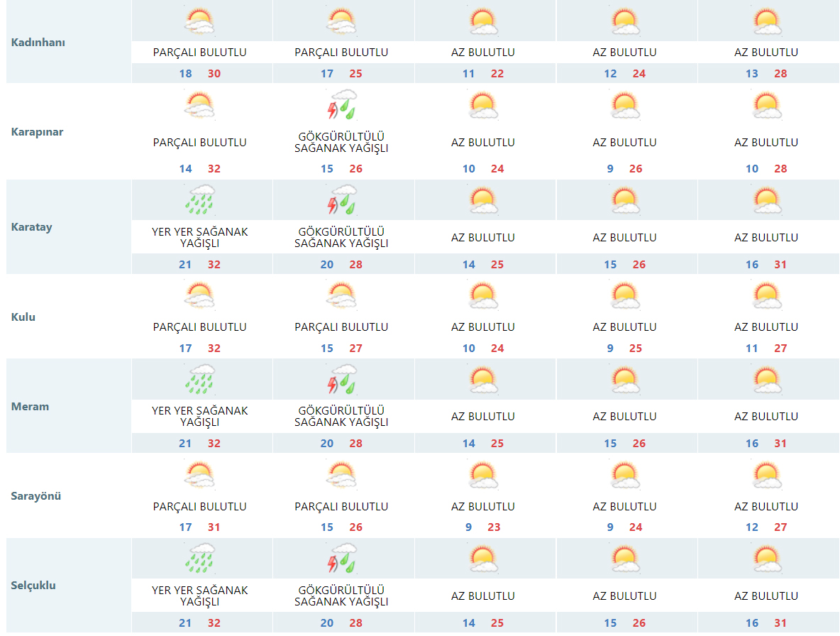This screenshot has width=840, height=636.
Task: Click Karatay's scattered rain showers icon
Action: click(199, 200)
